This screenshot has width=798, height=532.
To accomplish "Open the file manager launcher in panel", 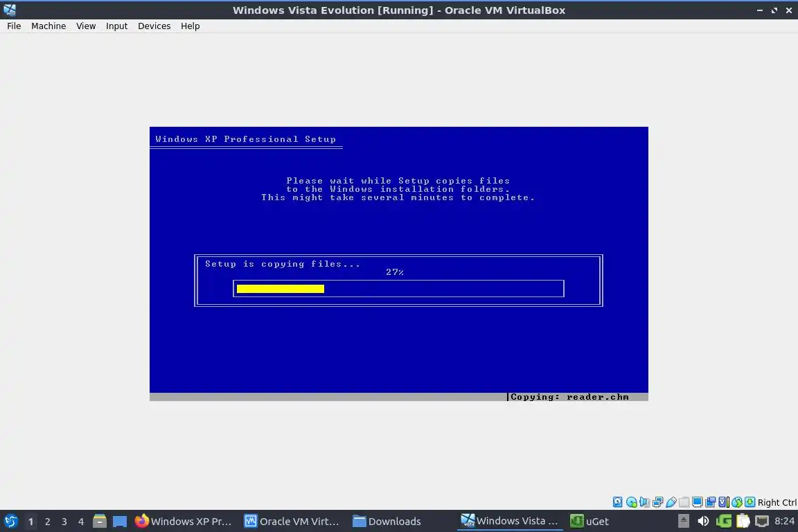I will [100, 522].
